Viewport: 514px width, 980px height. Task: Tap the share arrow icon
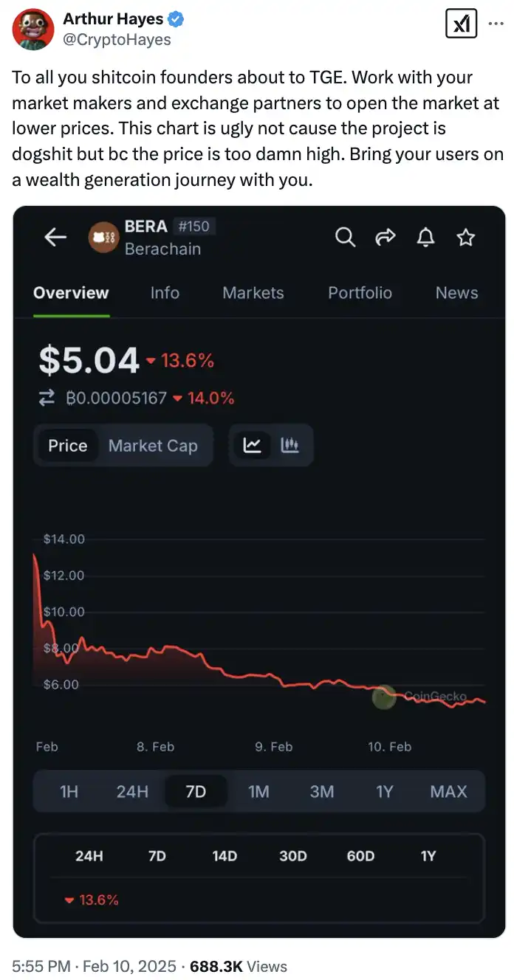coord(385,237)
